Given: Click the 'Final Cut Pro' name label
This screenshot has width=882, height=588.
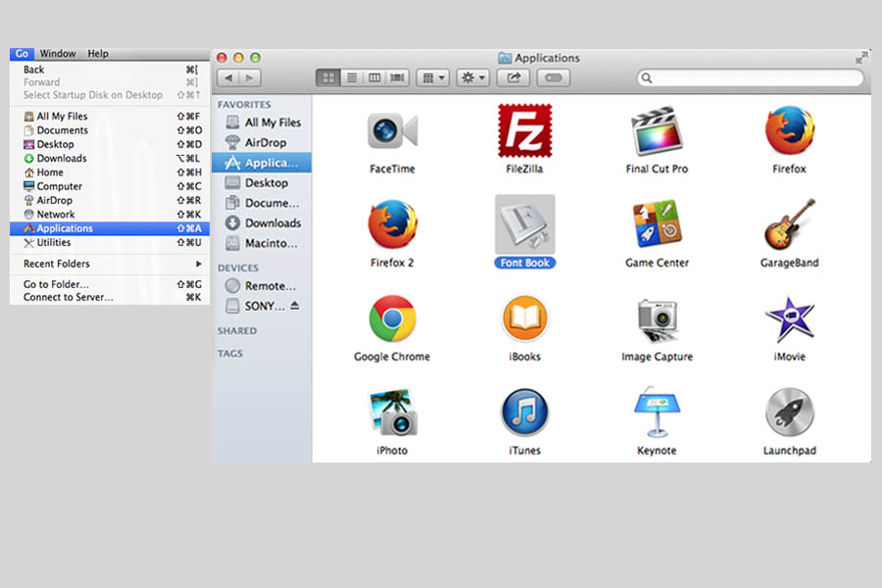Looking at the screenshot, I should 657,169.
